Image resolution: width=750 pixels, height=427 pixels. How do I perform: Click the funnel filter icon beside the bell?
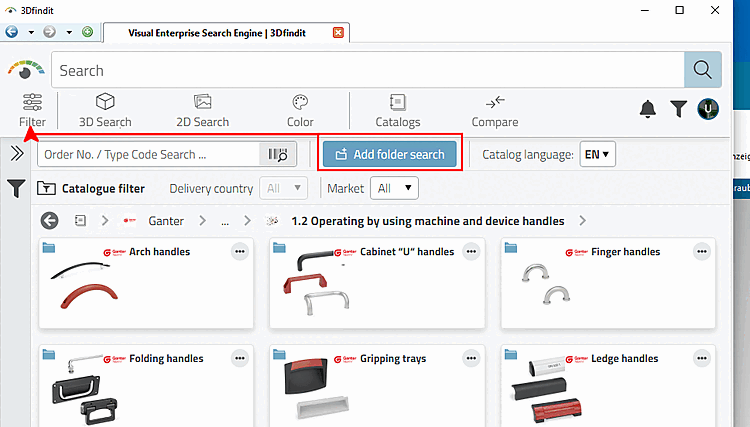point(678,109)
